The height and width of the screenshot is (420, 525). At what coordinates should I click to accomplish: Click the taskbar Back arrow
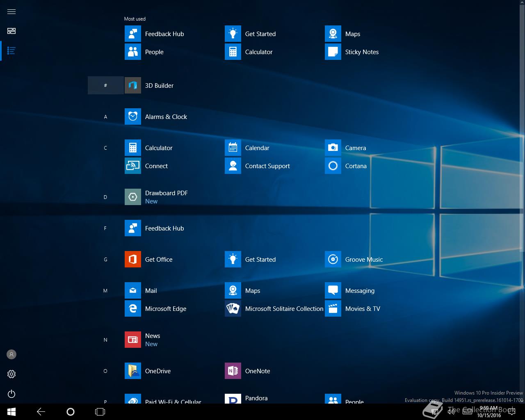[41, 412]
